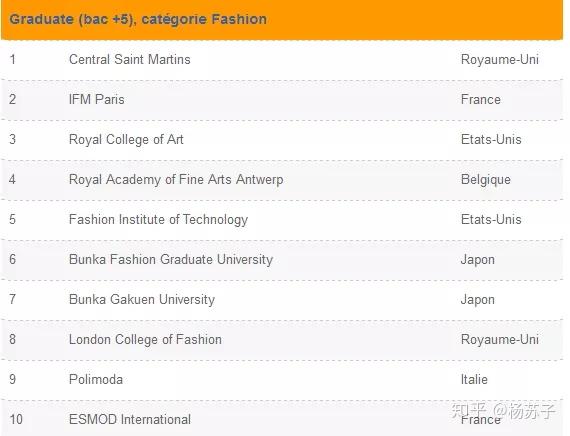
Task: Click Royal College of Art text
Action: click(126, 140)
